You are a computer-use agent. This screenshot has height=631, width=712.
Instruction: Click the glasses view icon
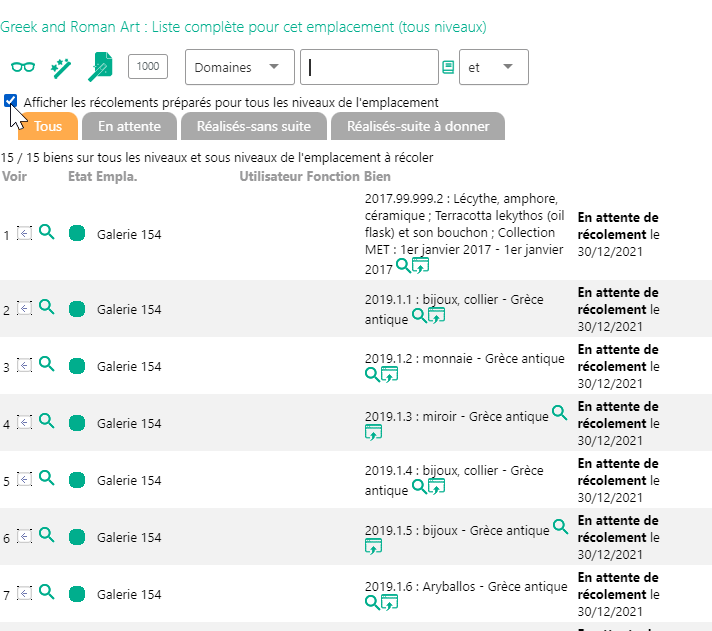tap(22, 67)
